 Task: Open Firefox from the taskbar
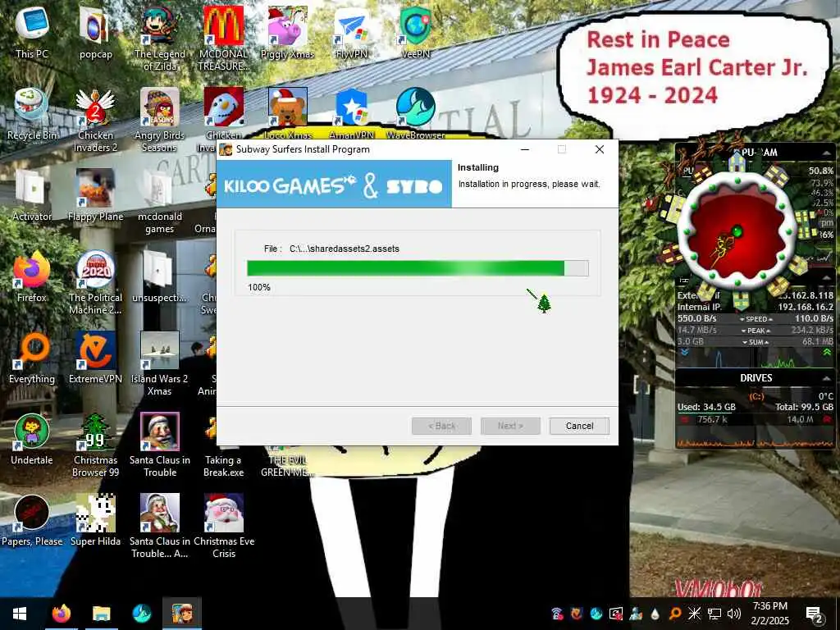click(62, 614)
